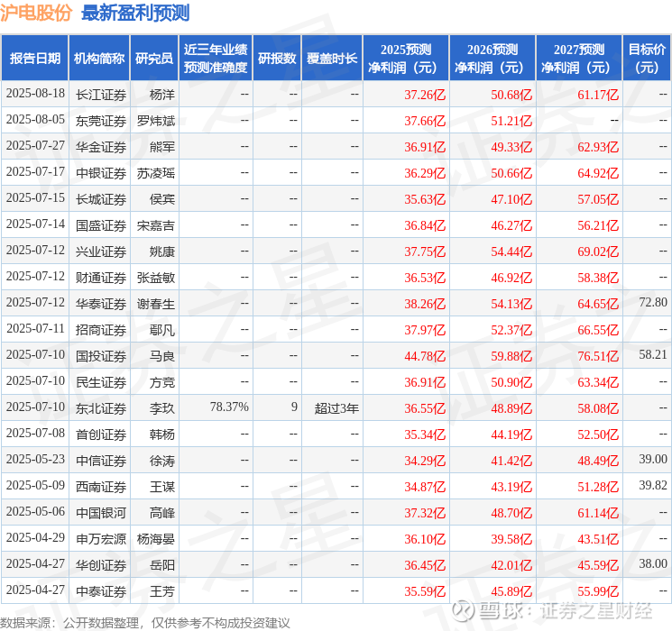
Task: Click the 华创证券 institution cell
Action: tap(101, 565)
